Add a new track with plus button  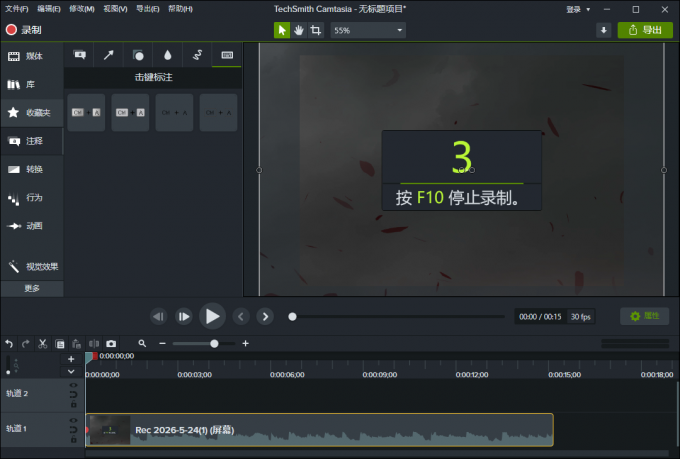click(x=71, y=359)
